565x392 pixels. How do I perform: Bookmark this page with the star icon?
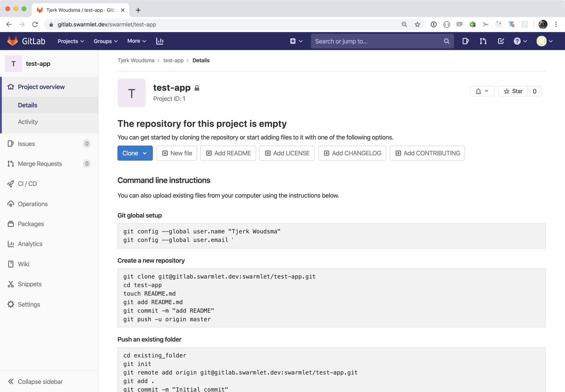point(417,24)
